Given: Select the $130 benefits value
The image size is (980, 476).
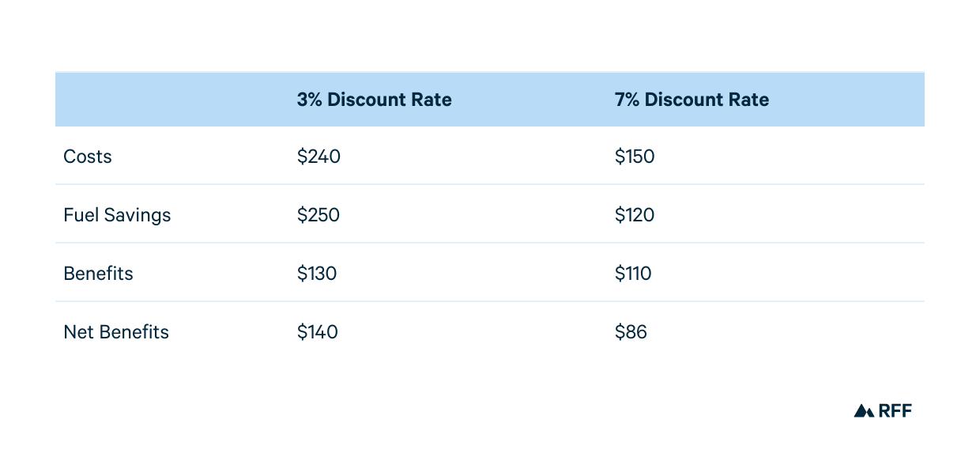Looking at the screenshot, I should pos(317,274).
